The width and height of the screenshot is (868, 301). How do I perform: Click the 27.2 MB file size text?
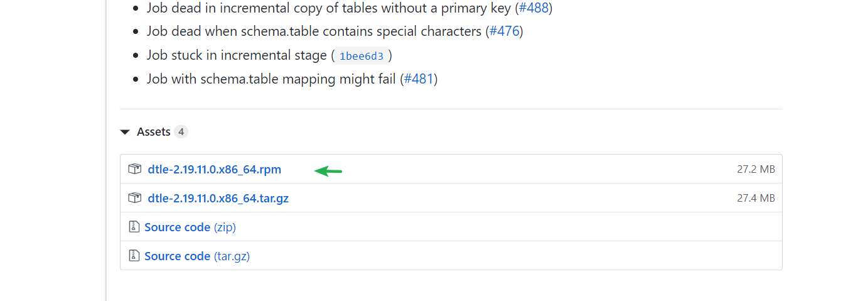pyautogui.click(x=756, y=170)
